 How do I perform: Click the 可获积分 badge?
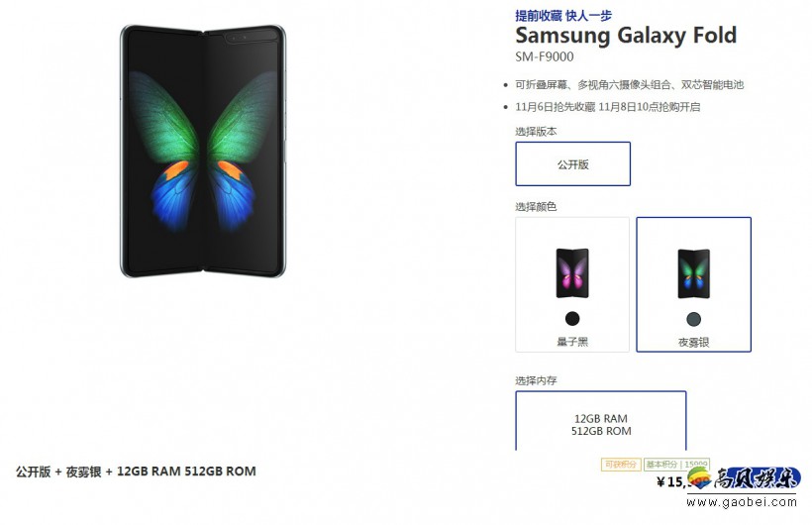pos(621,465)
